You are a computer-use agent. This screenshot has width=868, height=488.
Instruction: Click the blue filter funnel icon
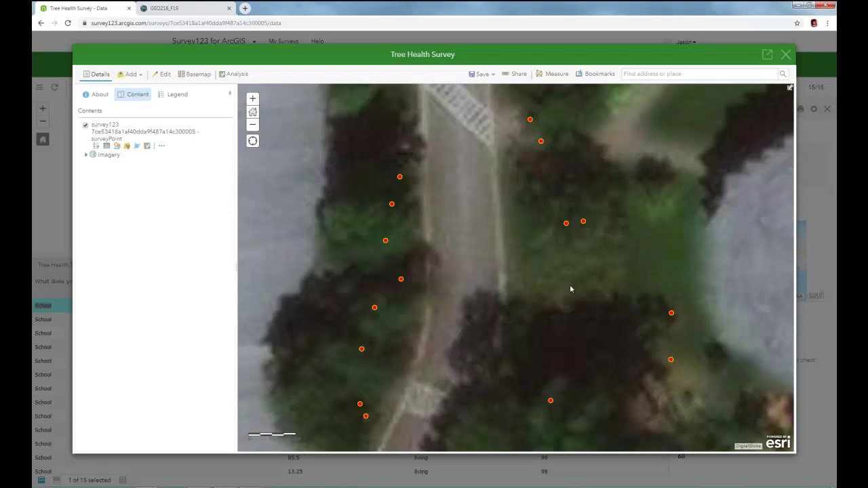click(x=137, y=146)
